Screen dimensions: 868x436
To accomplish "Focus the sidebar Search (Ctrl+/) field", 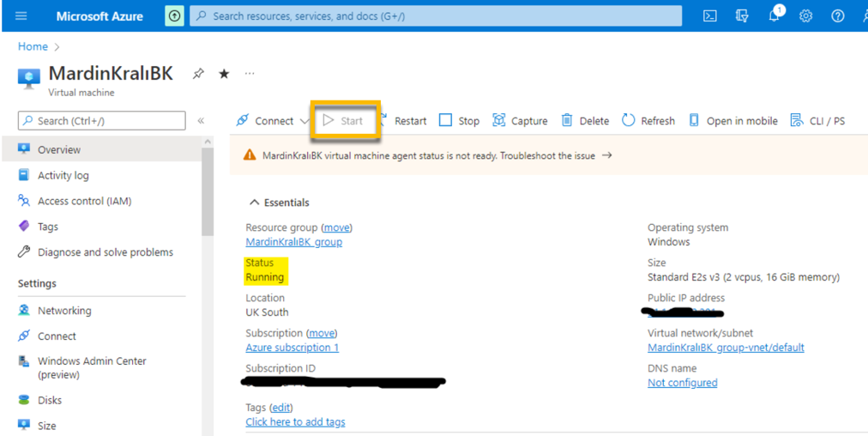I will tap(102, 121).
